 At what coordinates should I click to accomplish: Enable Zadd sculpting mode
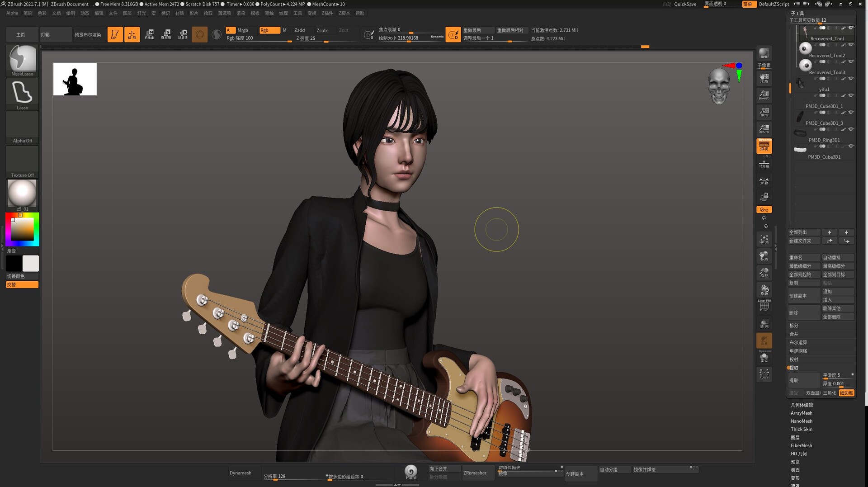coord(299,30)
